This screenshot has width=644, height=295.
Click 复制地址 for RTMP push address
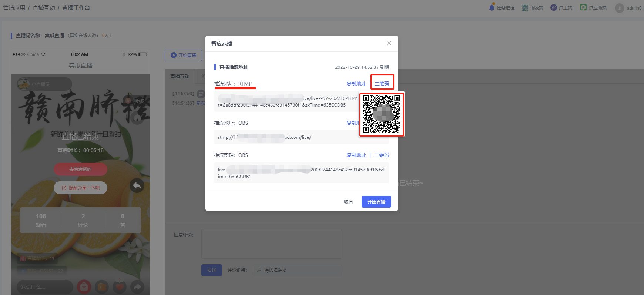(356, 84)
